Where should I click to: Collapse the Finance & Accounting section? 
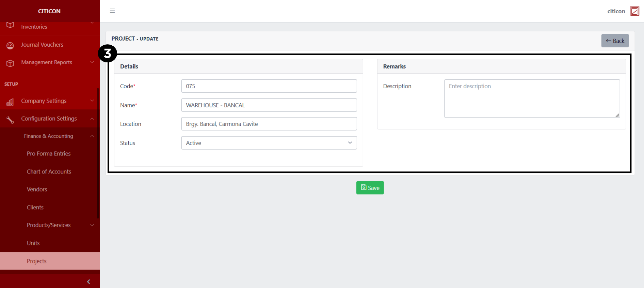[x=92, y=136]
